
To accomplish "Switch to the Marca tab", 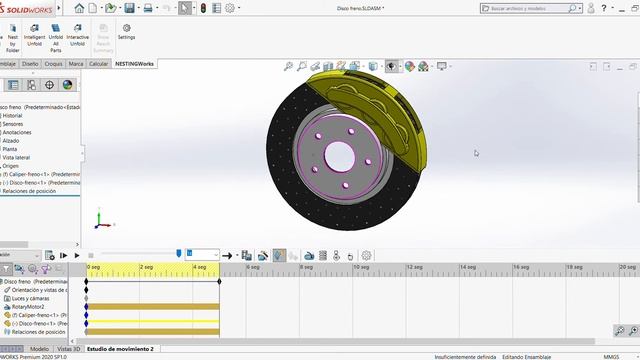I will click(76, 64).
